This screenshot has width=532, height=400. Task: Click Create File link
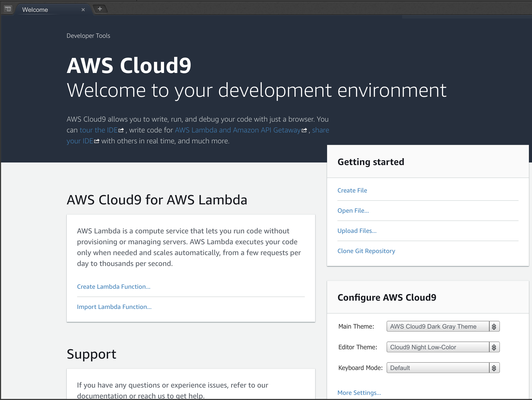(352, 190)
